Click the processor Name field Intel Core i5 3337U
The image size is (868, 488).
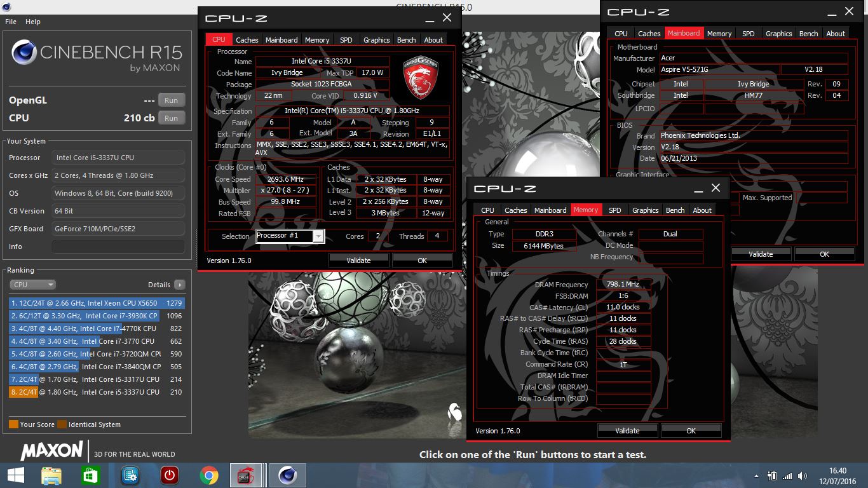pyautogui.click(x=322, y=61)
